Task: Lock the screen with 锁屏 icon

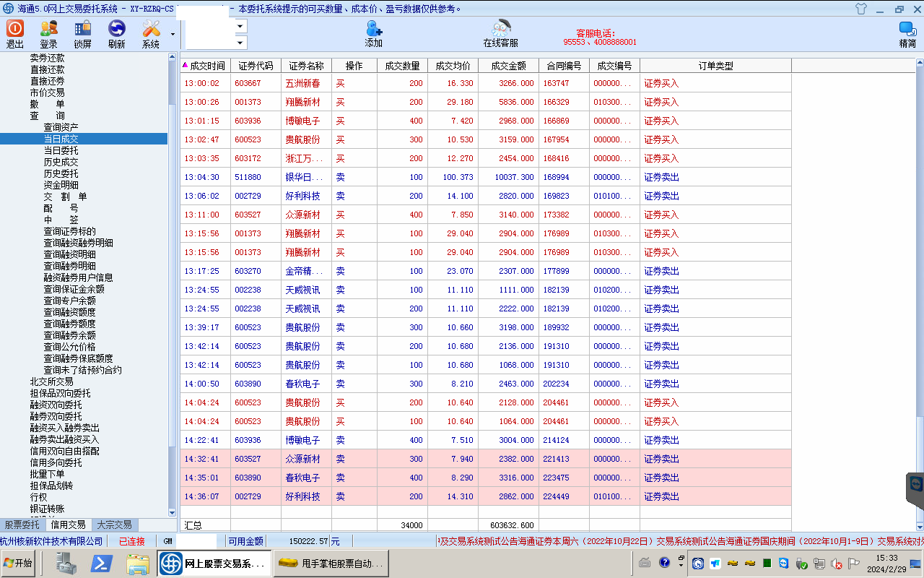Action: pyautogui.click(x=82, y=33)
